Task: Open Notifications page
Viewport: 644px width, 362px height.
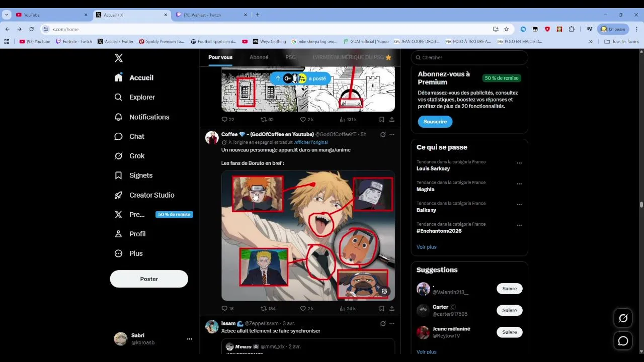Action: coord(142,117)
